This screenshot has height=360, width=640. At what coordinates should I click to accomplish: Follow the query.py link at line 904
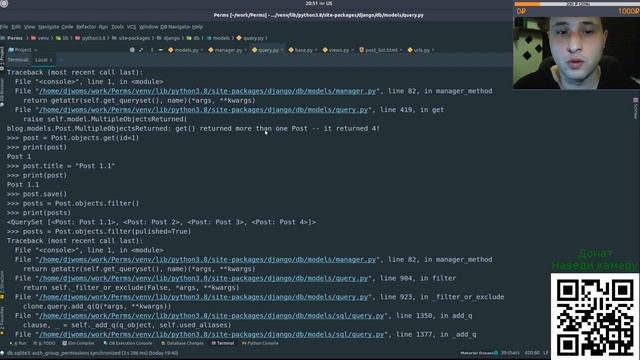click(204, 278)
